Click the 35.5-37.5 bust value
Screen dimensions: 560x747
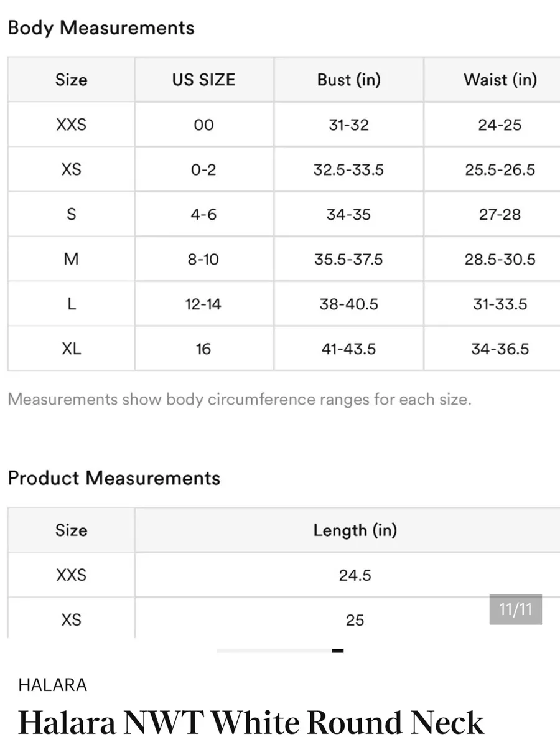(x=348, y=259)
